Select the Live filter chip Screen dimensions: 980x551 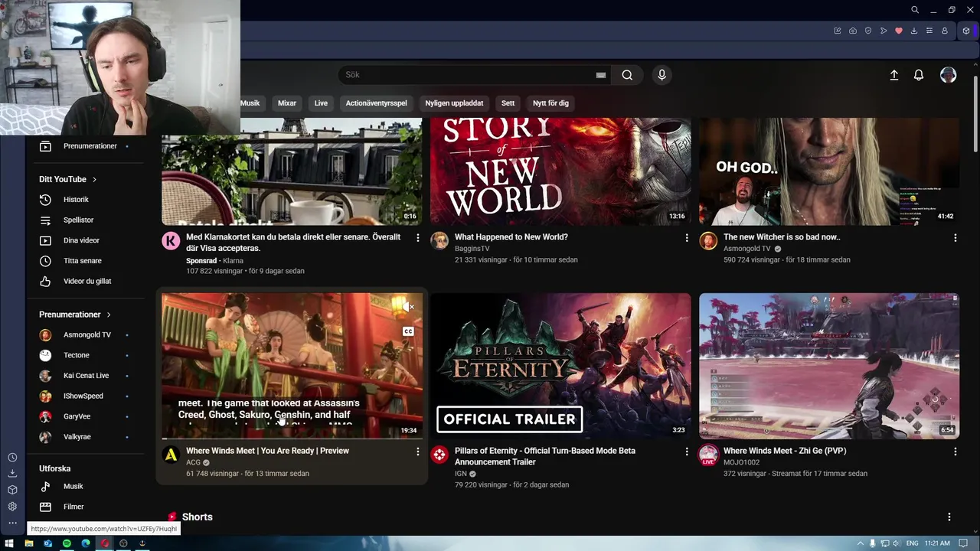(x=321, y=103)
